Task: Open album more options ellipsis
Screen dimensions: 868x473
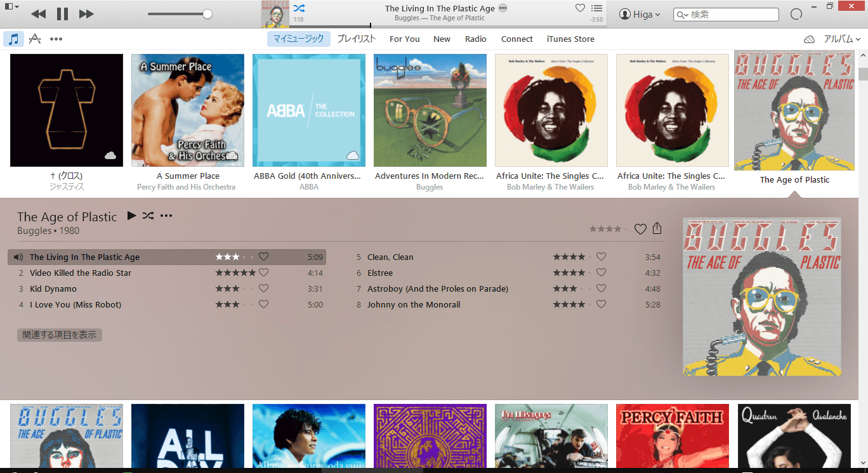Action: 166,216
